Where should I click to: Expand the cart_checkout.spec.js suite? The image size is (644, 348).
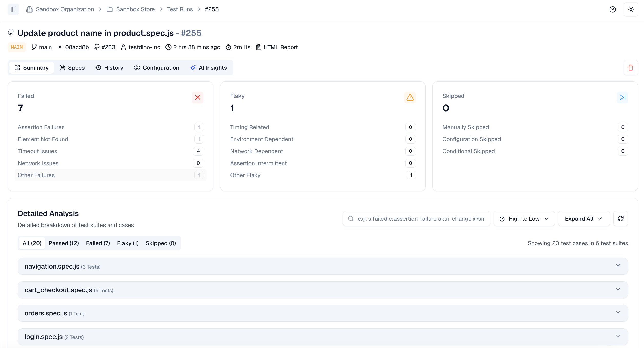(x=323, y=290)
